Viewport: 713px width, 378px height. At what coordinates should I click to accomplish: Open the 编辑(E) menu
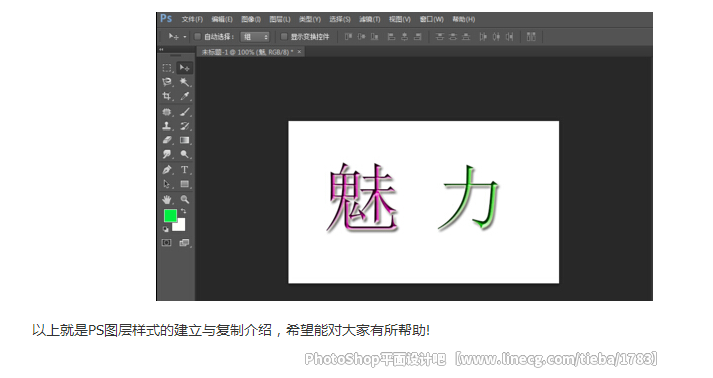222,19
